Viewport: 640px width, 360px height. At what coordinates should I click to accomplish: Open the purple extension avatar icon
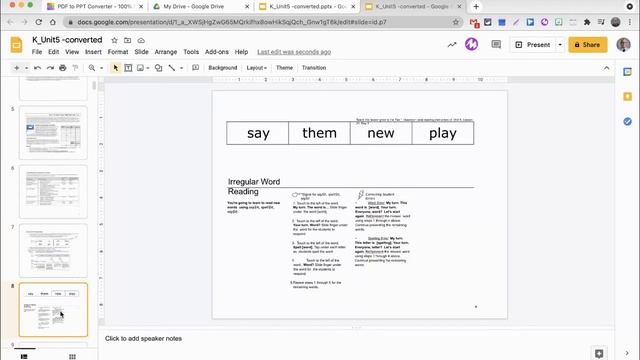tap(471, 44)
